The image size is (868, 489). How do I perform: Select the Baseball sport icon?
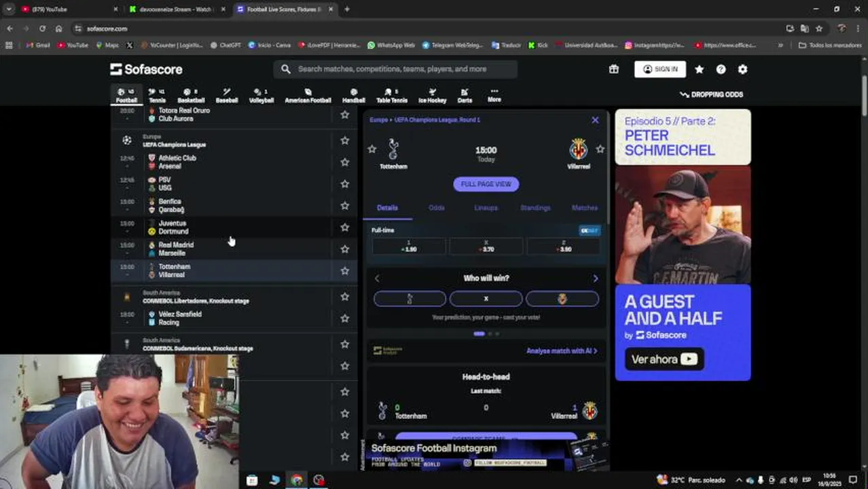coord(226,96)
